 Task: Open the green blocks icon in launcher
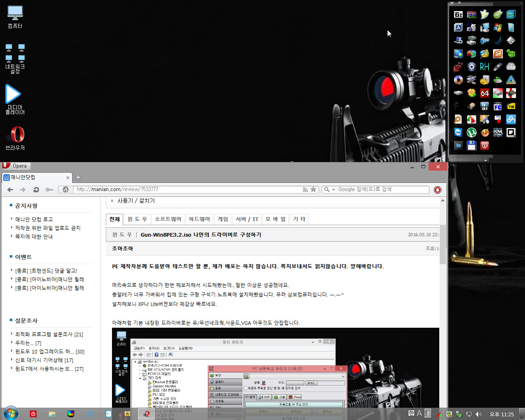[x=511, y=53]
